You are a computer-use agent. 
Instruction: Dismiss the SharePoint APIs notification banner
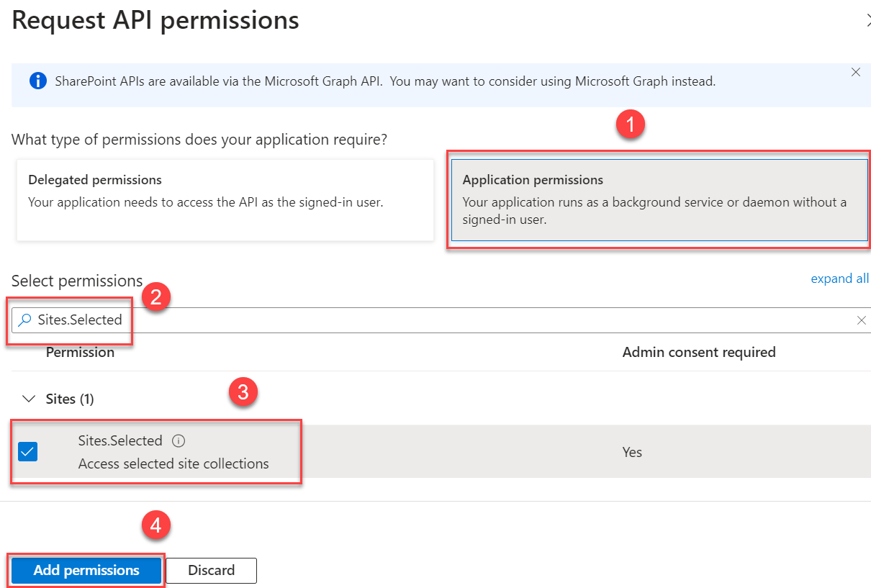point(856,72)
